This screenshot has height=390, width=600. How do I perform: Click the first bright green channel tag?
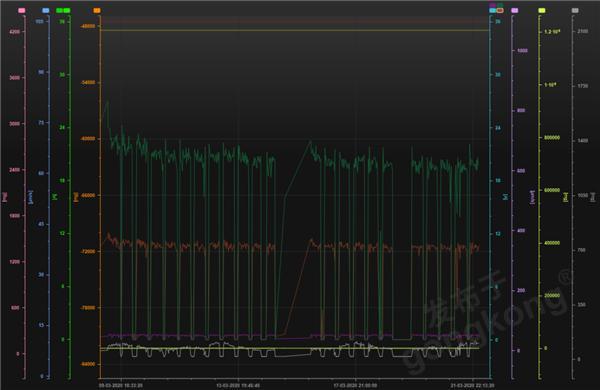click(59, 11)
